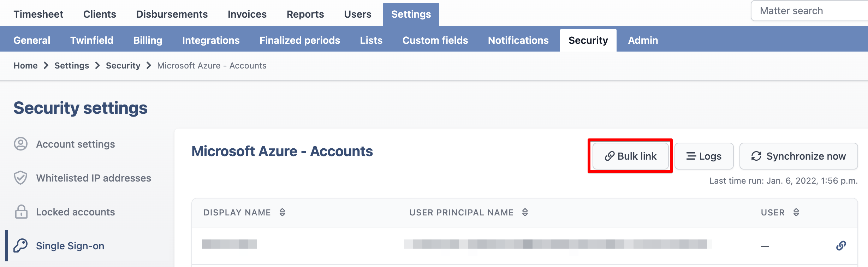Focus the Matter search field
This screenshot has height=267, width=868.
pyautogui.click(x=809, y=11)
